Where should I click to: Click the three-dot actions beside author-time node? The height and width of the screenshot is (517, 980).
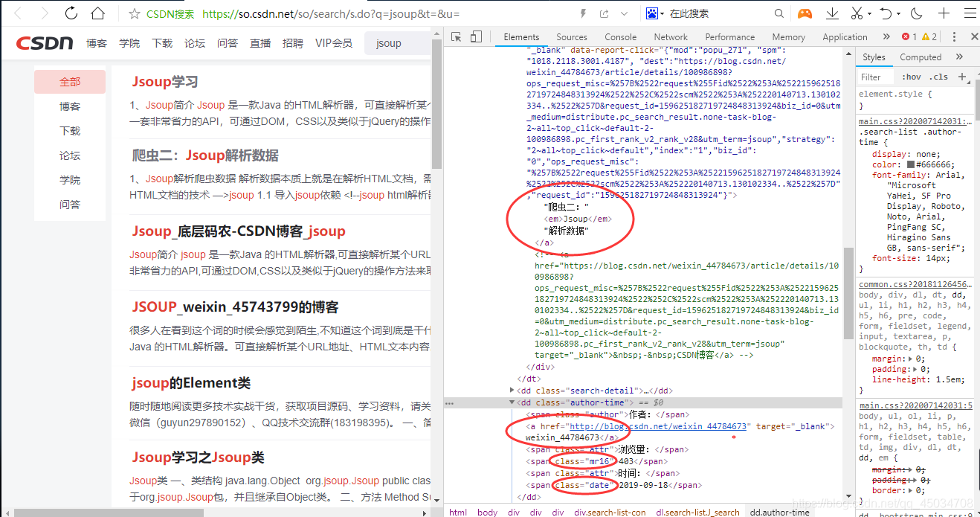pyautogui.click(x=449, y=402)
